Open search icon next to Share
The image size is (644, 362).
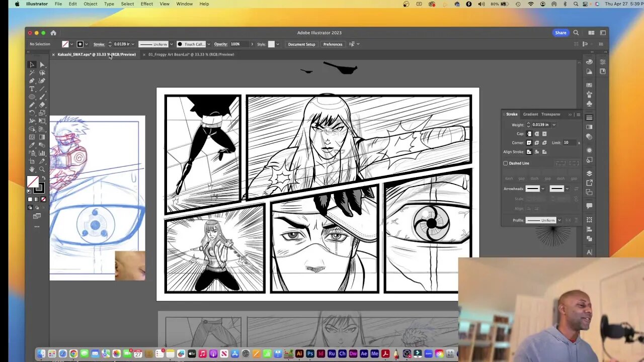576,33
